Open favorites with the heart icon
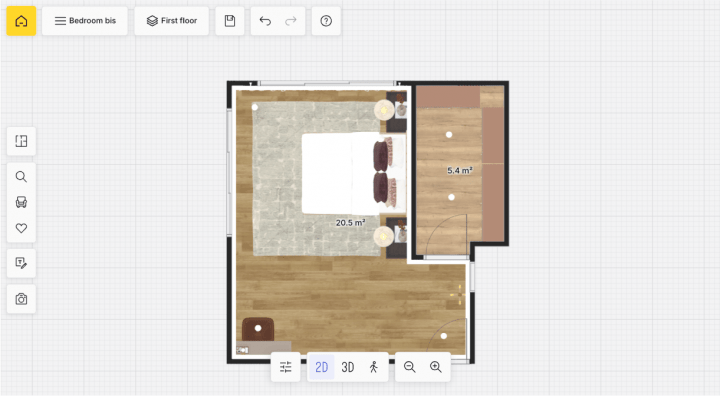The height and width of the screenshot is (396, 720). tap(21, 228)
